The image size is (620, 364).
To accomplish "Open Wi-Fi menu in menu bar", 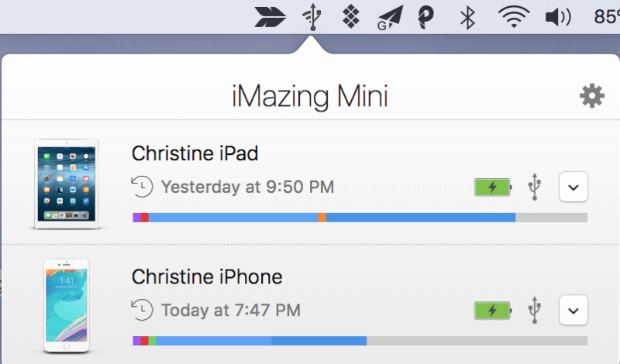I will [x=514, y=18].
